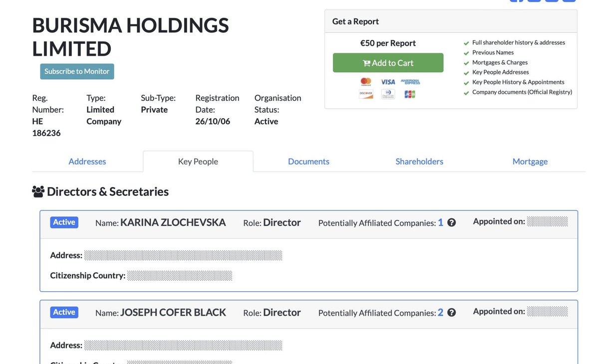The width and height of the screenshot is (599, 364).
Task: Click the registration date 26/10/06
Action: [213, 121]
